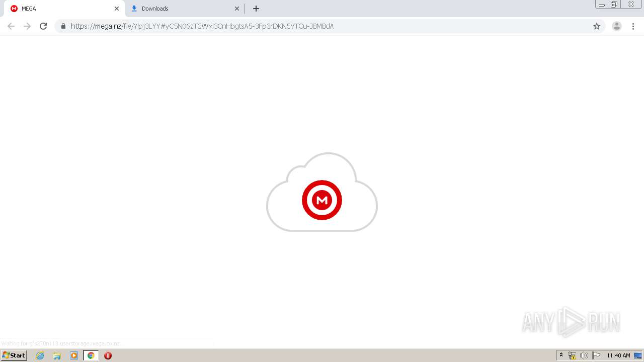The image size is (644, 362).
Task: Show hidden system tray icons
Action: click(x=561, y=355)
